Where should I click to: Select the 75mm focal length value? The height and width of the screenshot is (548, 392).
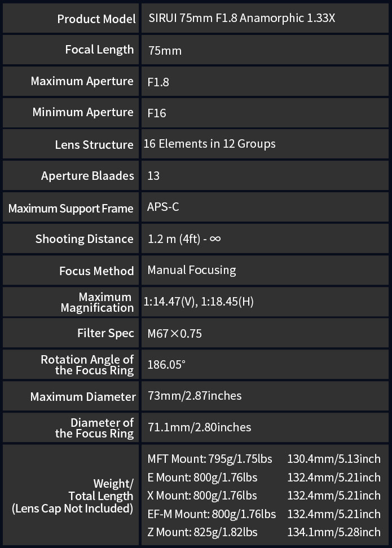[x=165, y=51]
